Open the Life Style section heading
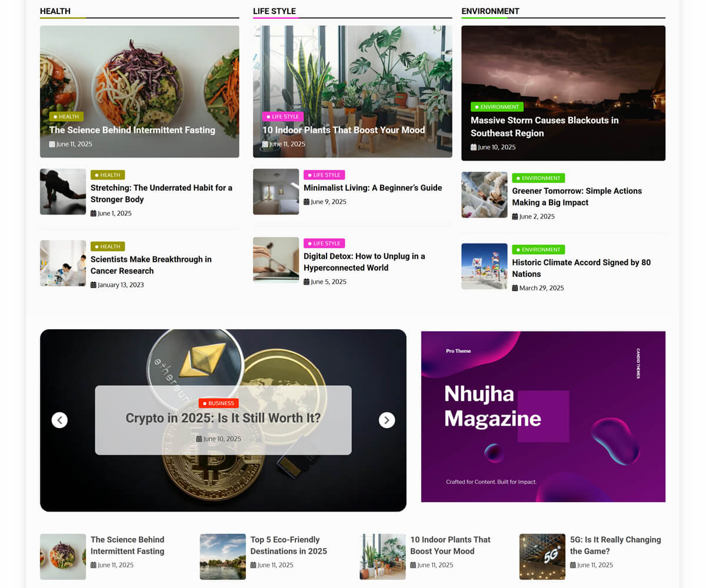 coord(274,11)
